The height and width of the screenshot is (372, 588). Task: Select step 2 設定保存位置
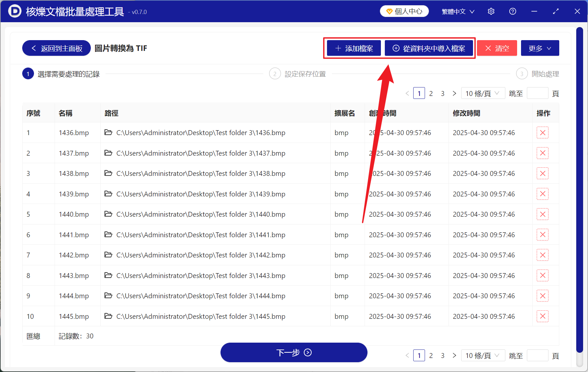pyautogui.click(x=297, y=74)
